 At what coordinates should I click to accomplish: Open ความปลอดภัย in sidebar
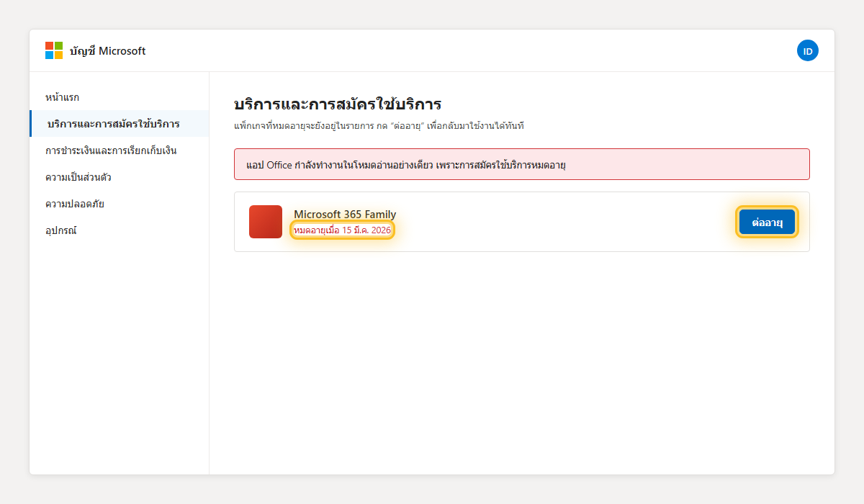pos(120,204)
